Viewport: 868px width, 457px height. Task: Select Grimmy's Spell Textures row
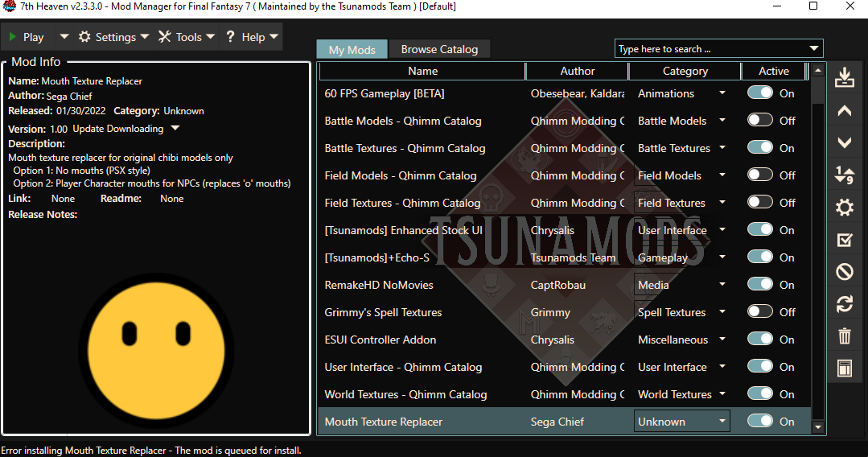[x=565, y=312]
